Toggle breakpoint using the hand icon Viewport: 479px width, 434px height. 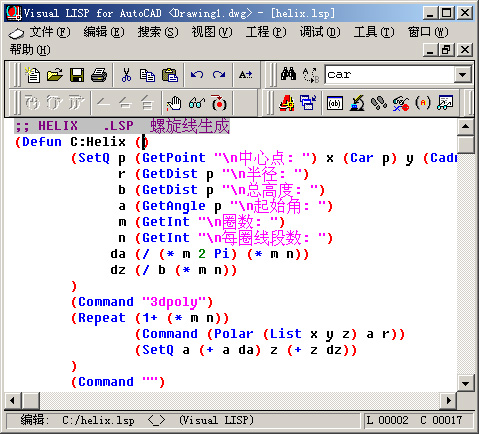[x=174, y=103]
